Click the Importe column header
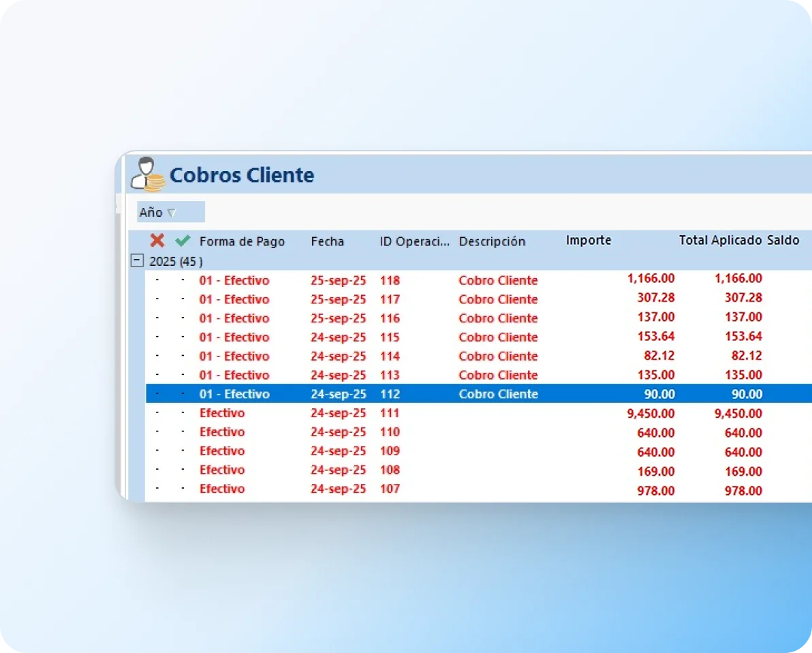812x653 pixels. click(588, 240)
